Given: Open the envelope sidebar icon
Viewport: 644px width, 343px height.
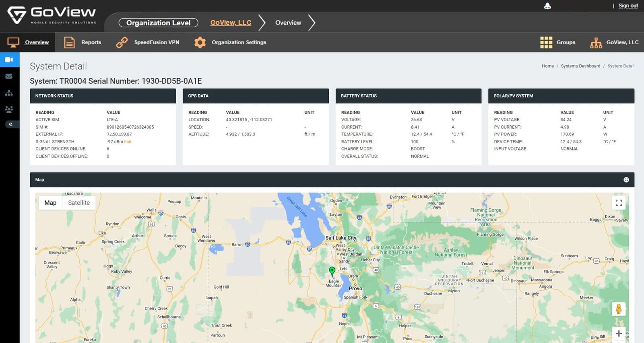Looking at the screenshot, I should pos(9,76).
